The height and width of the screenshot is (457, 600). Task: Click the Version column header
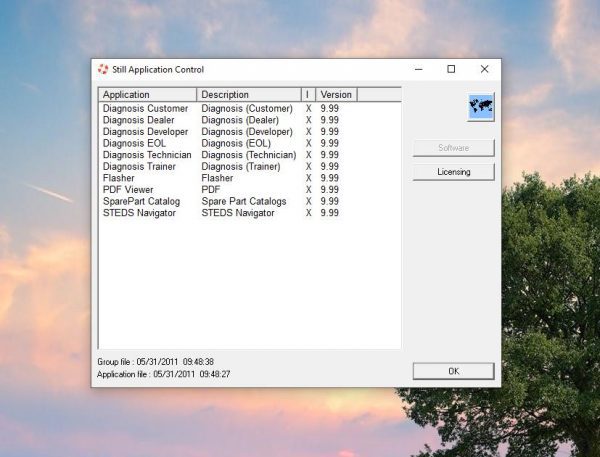coord(336,95)
